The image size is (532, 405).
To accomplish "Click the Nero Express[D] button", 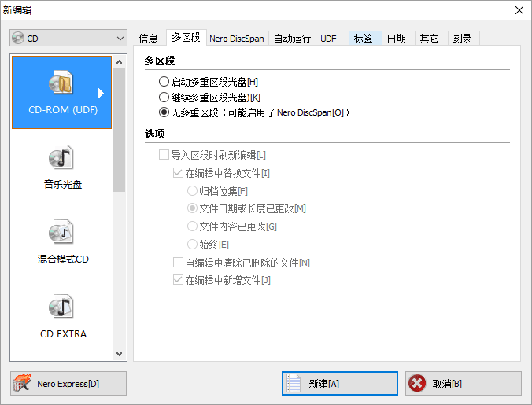I will 68,383.
